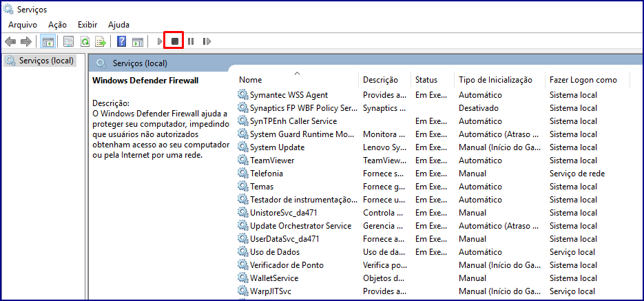Click the Gerencia ... description cell
644x301 pixels.
point(384,226)
